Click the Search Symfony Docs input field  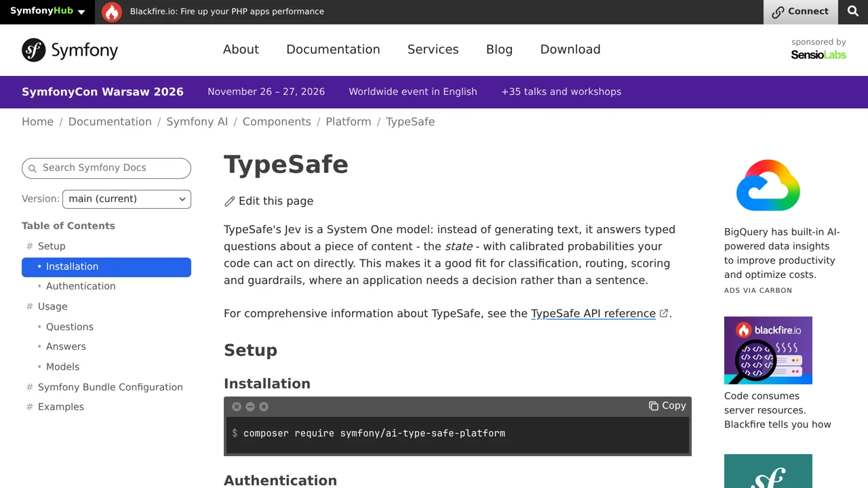tap(106, 168)
